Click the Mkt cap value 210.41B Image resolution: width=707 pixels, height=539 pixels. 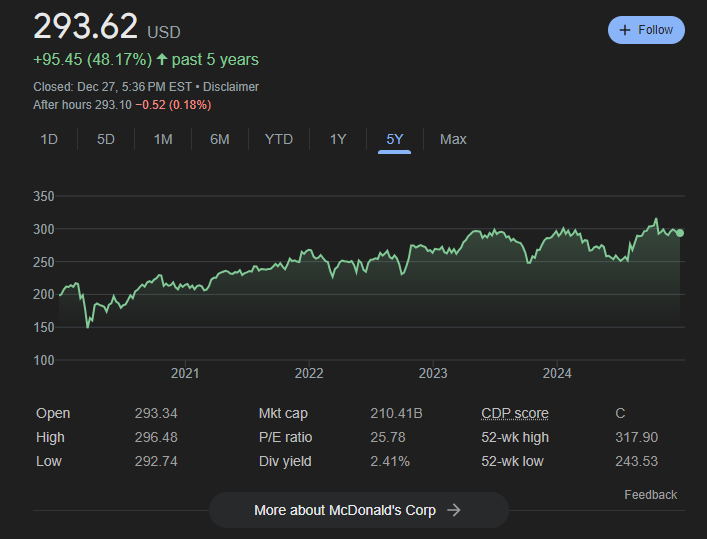(396, 413)
